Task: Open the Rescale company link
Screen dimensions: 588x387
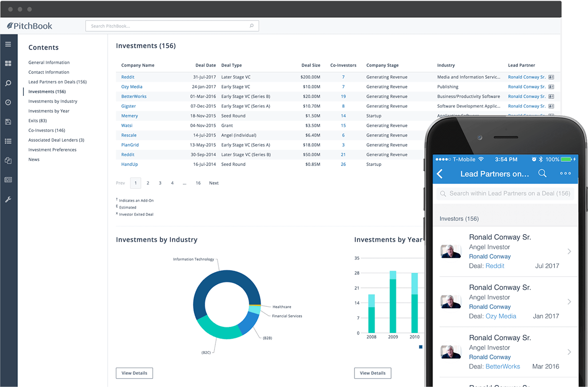Action: point(129,135)
